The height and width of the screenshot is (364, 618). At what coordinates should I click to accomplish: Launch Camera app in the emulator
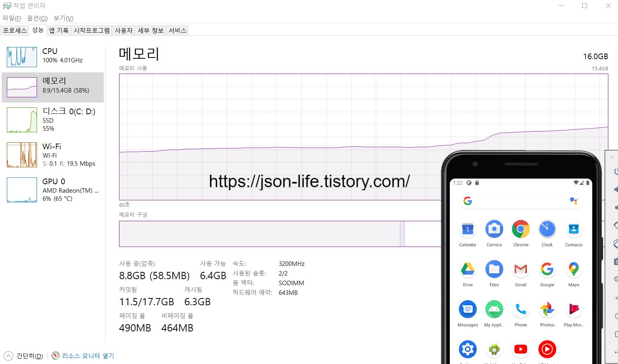coord(494,229)
